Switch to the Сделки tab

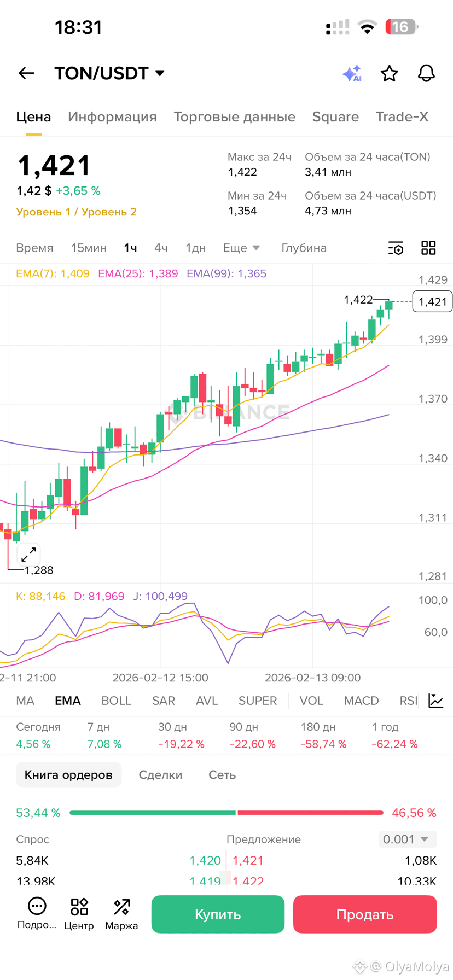pos(160,775)
